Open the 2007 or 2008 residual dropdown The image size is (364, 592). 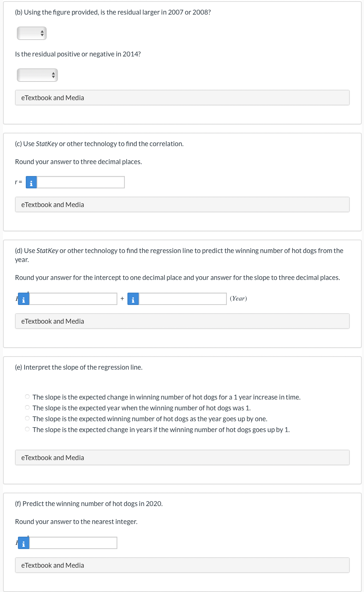(32, 34)
